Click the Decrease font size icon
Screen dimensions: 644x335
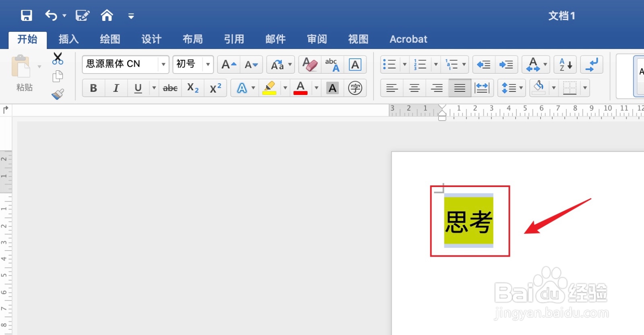pyautogui.click(x=251, y=64)
